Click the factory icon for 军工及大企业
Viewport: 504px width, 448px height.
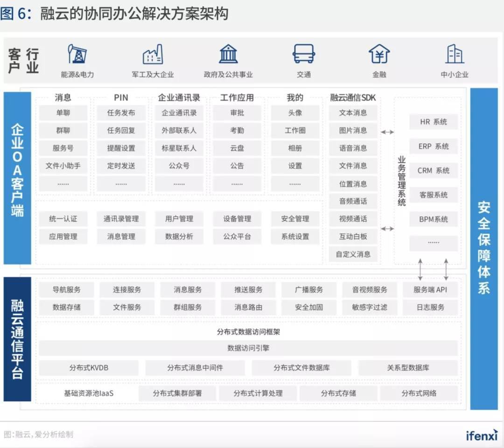153,54
